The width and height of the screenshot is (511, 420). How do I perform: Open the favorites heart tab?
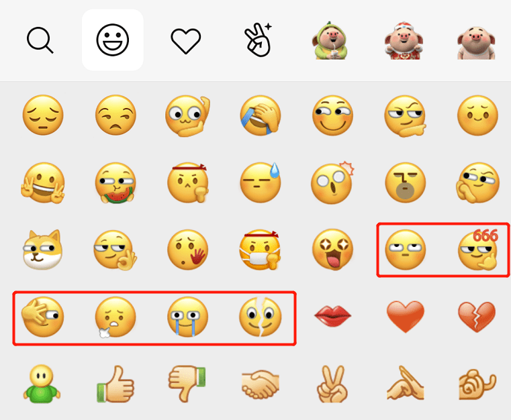186,41
